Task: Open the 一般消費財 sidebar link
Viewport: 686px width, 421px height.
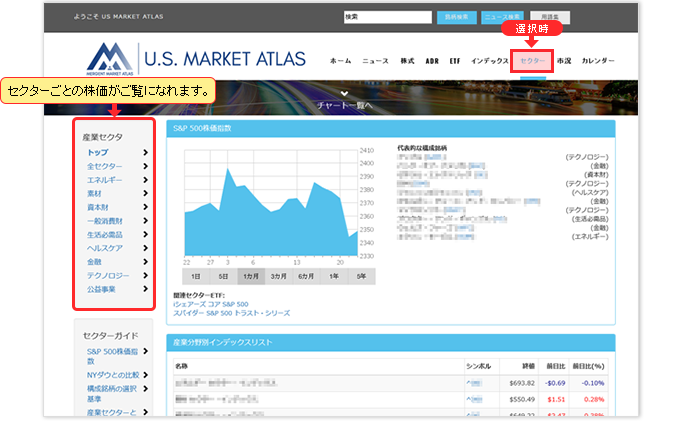Action: click(105, 221)
